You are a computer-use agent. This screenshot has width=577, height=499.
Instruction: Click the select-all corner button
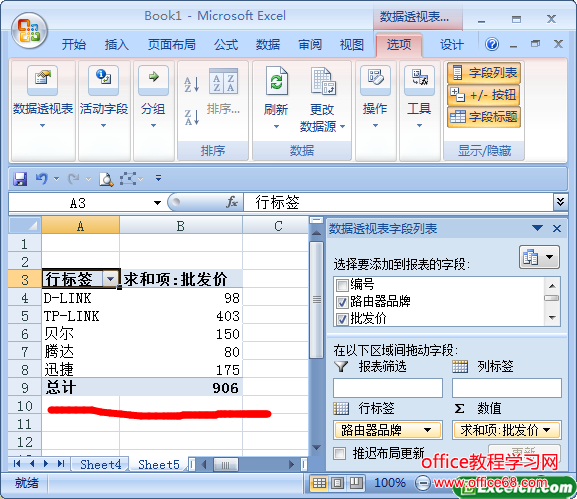point(25,225)
